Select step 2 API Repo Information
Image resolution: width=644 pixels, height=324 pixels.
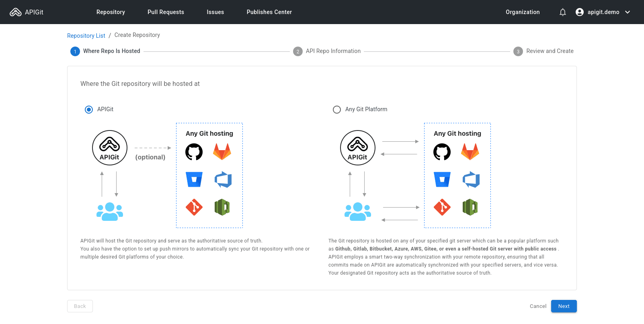[327, 51]
